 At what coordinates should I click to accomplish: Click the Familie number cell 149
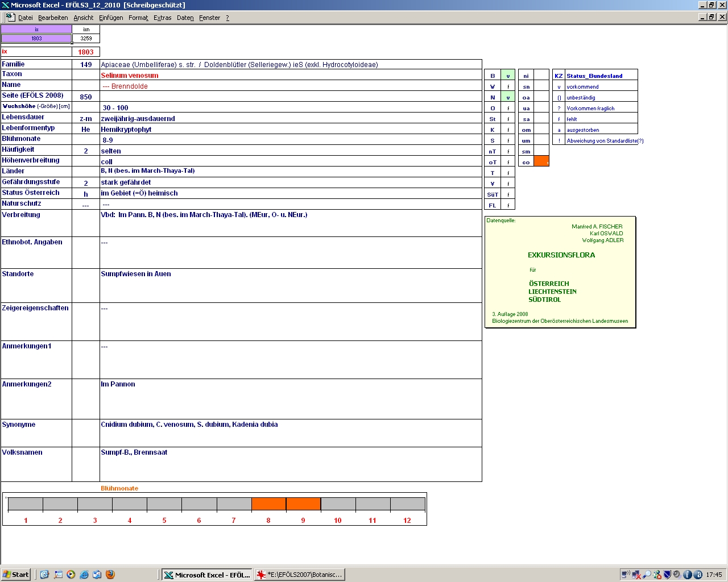pos(86,64)
